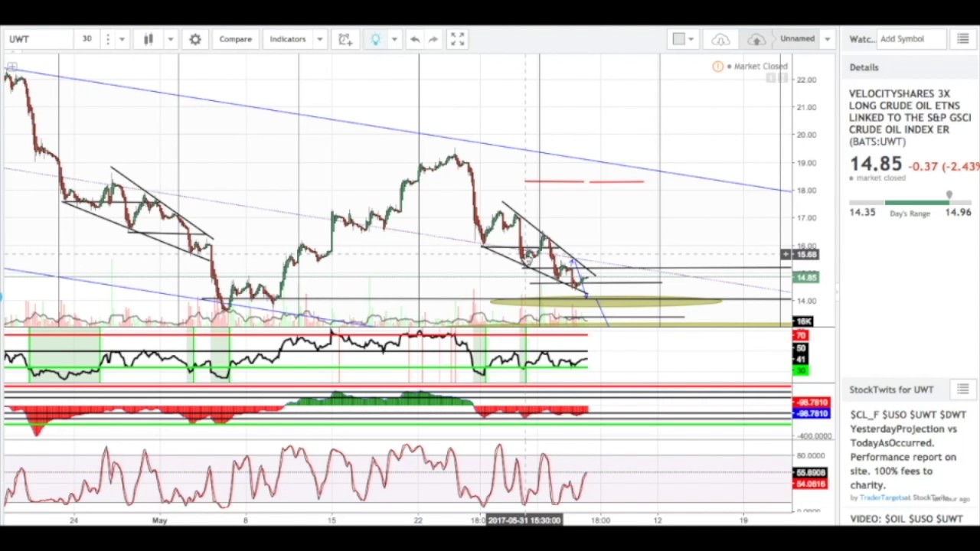Open the interval dropdown arrow beside 30

click(x=122, y=39)
